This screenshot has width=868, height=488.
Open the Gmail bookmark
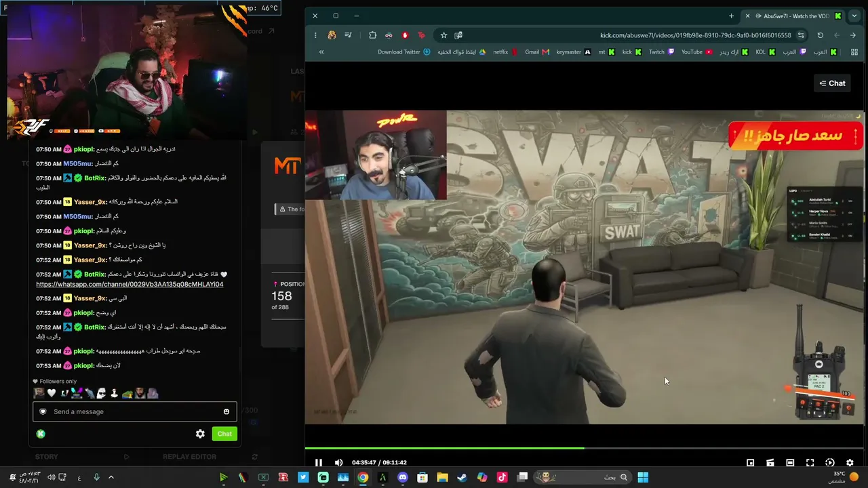point(537,52)
